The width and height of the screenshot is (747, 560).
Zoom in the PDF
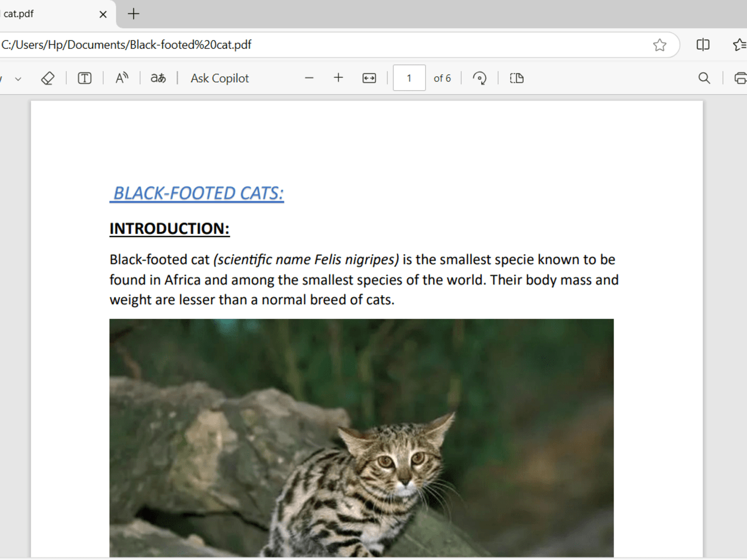click(338, 78)
